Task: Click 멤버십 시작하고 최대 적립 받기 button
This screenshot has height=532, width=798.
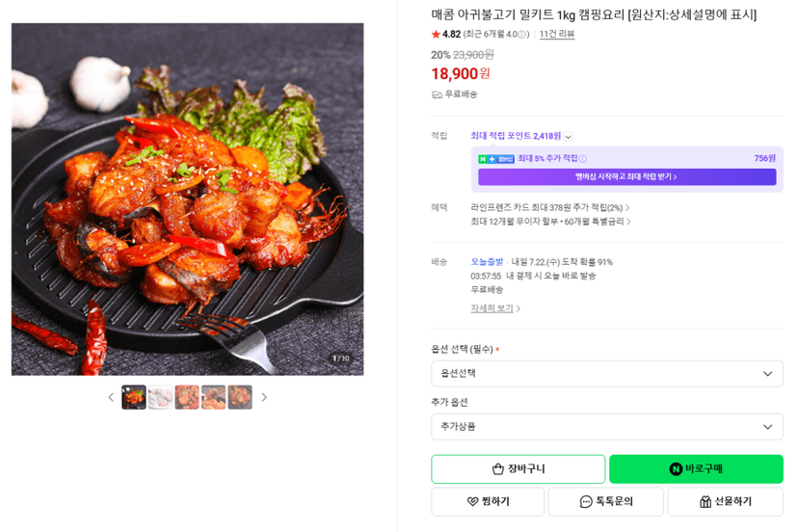Action: [x=627, y=176]
